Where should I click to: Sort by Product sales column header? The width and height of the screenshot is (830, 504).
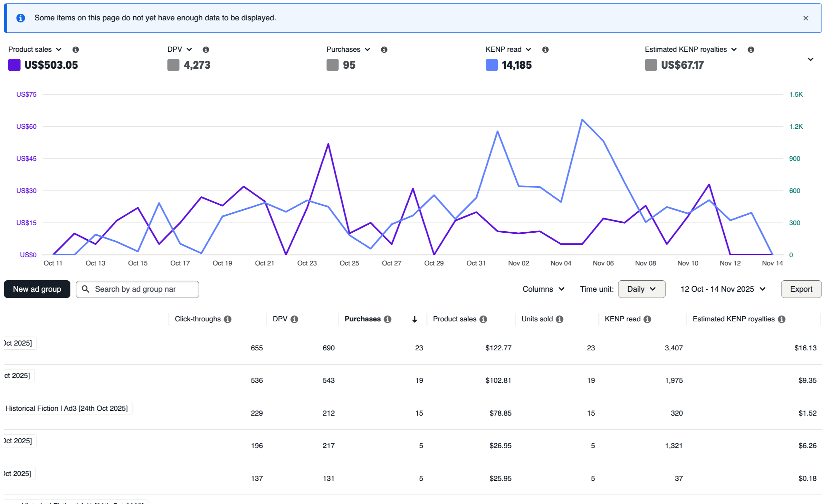coord(454,319)
